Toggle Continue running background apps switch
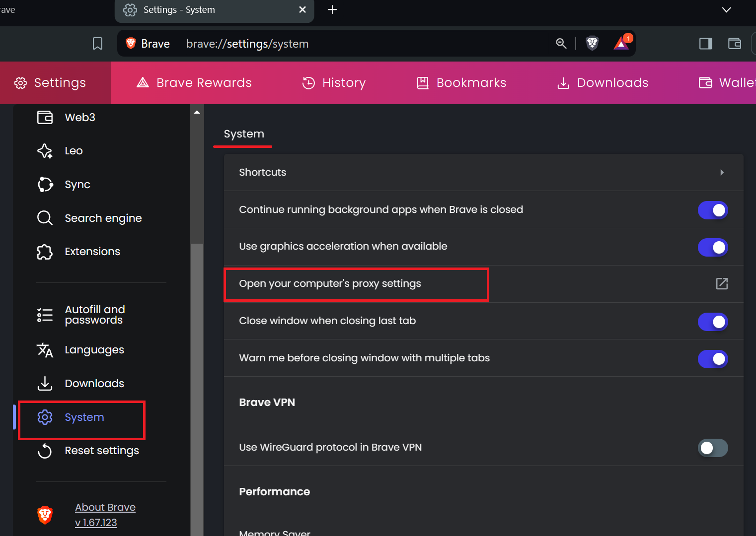 (713, 210)
